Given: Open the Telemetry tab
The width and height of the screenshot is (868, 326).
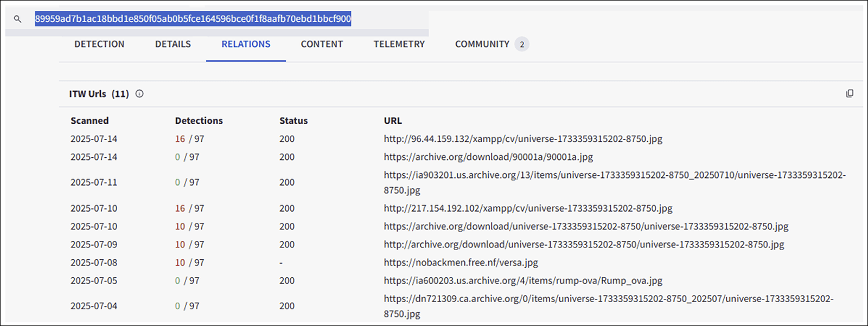Looking at the screenshot, I should point(399,44).
